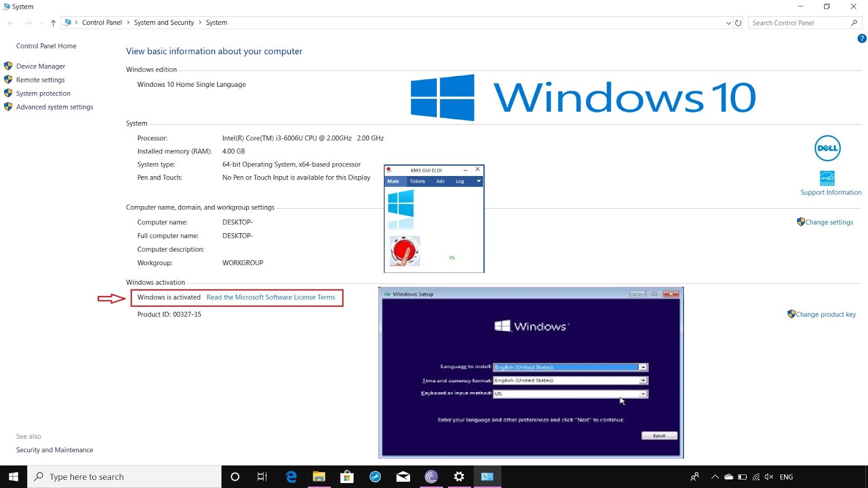Open the Windows Start menu
Screen dimensions: 868x488
click(x=14, y=477)
